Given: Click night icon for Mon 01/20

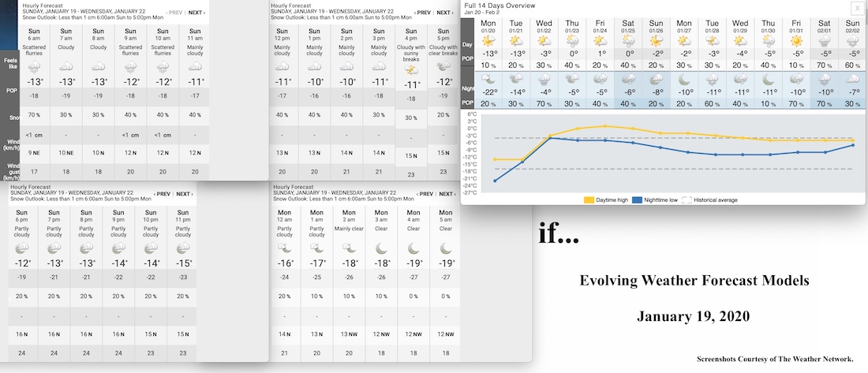Looking at the screenshot, I should (x=488, y=79).
